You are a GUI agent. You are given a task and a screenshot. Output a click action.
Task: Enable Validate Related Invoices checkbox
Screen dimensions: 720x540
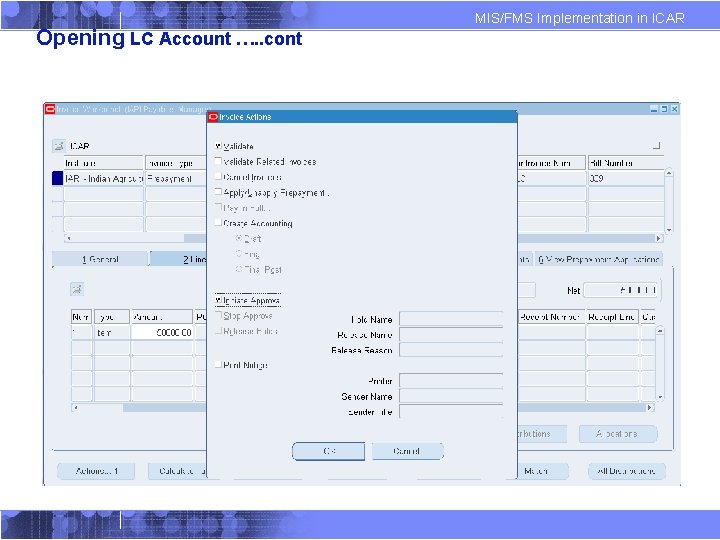pyautogui.click(x=219, y=161)
